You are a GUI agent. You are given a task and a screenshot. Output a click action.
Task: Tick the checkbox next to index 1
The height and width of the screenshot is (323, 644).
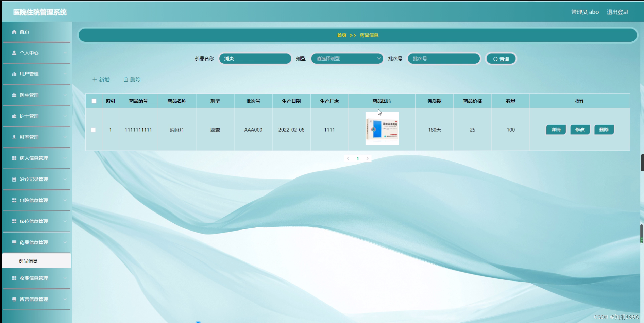coord(94,130)
